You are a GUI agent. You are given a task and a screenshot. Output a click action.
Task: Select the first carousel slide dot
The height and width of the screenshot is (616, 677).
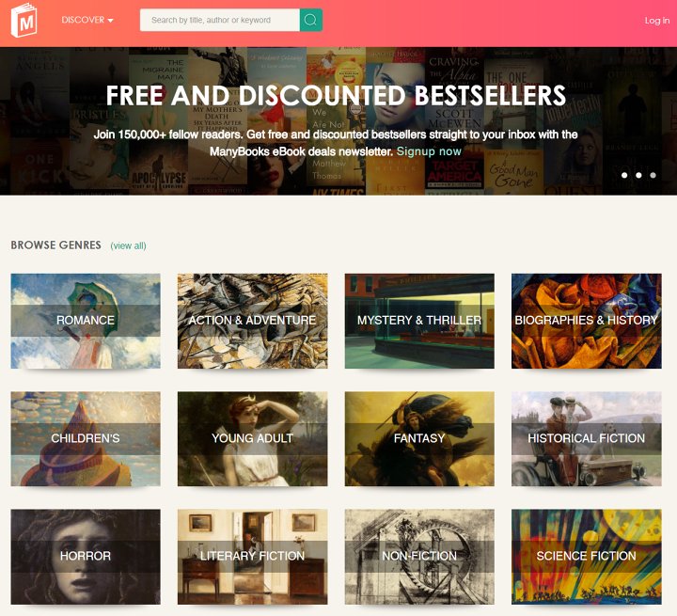tap(624, 175)
